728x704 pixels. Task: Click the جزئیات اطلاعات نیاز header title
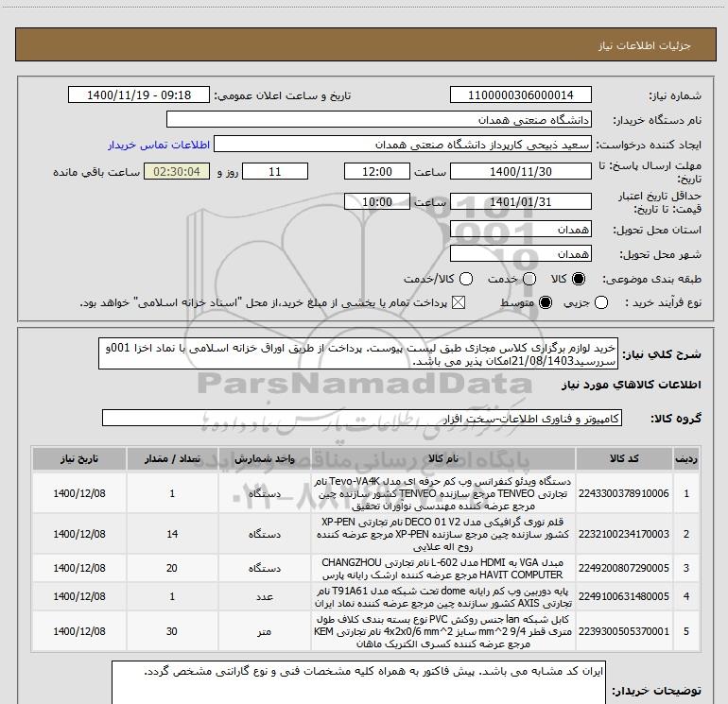coord(645,45)
